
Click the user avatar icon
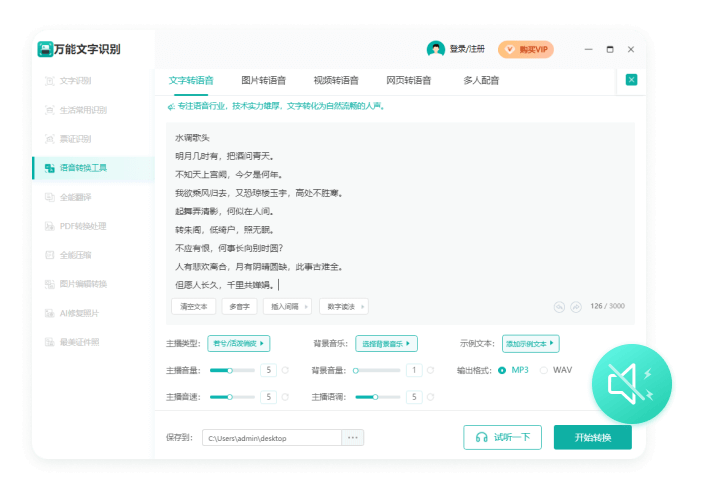click(x=435, y=49)
